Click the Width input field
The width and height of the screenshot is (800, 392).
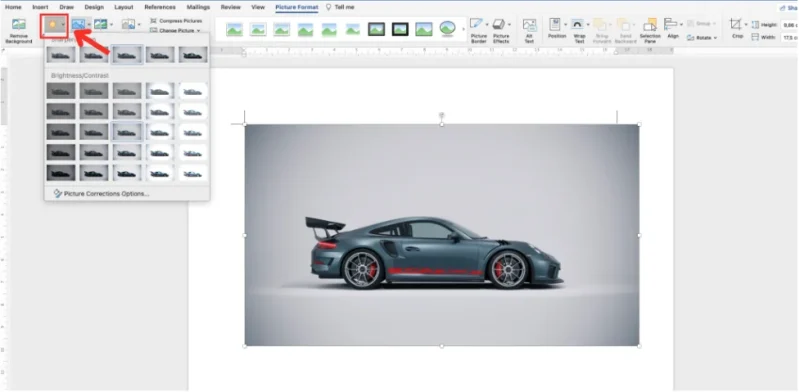[x=790, y=38]
